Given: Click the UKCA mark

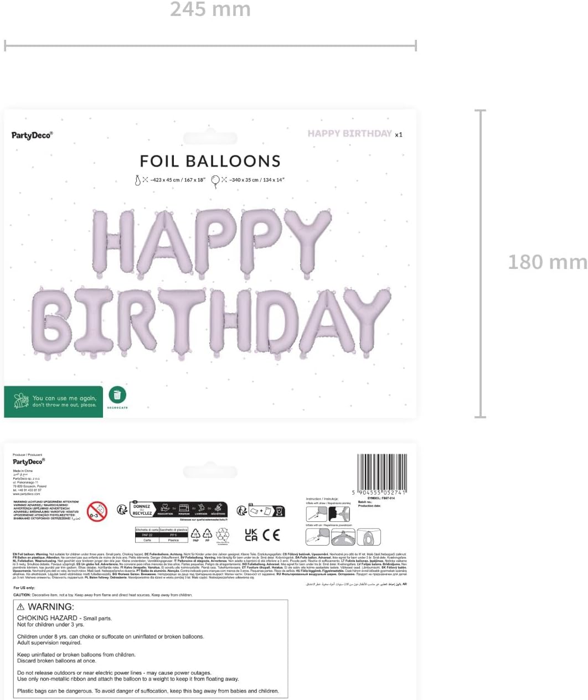Looking at the screenshot, I should [x=251, y=535].
